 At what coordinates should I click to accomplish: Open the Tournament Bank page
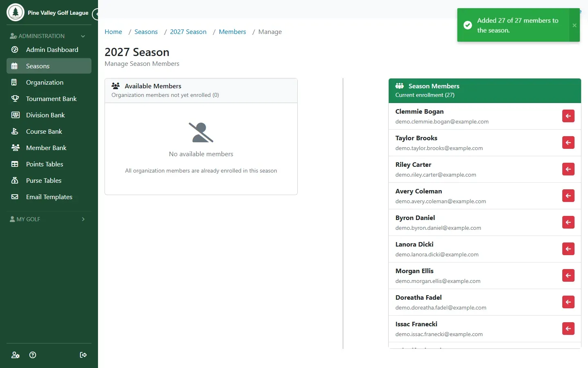[49, 99]
